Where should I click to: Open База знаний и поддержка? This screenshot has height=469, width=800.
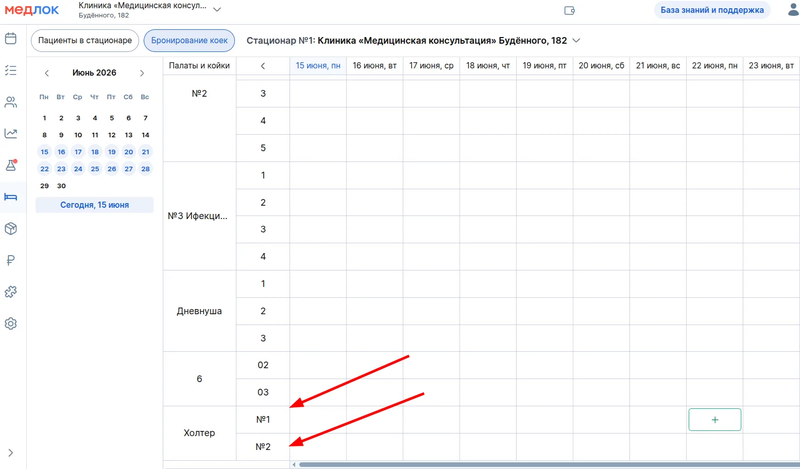tap(712, 10)
